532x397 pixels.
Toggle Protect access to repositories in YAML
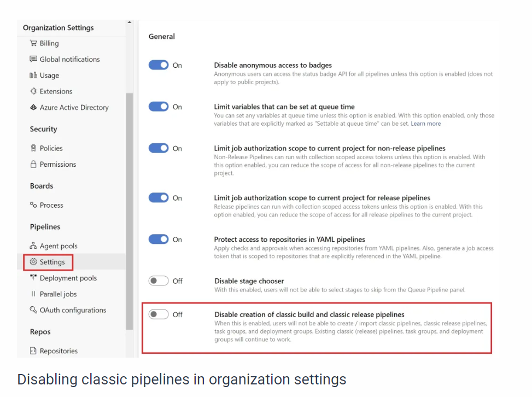pyautogui.click(x=159, y=240)
